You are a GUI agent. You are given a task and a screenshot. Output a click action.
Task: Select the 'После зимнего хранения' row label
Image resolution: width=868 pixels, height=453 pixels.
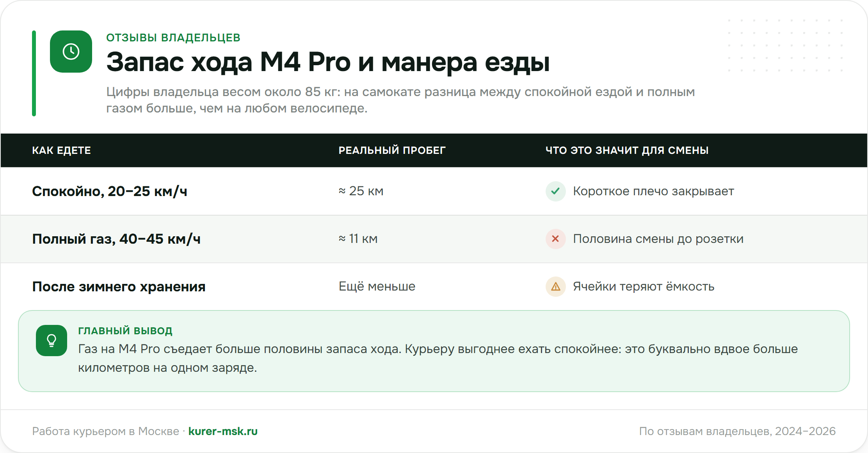[x=119, y=287]
